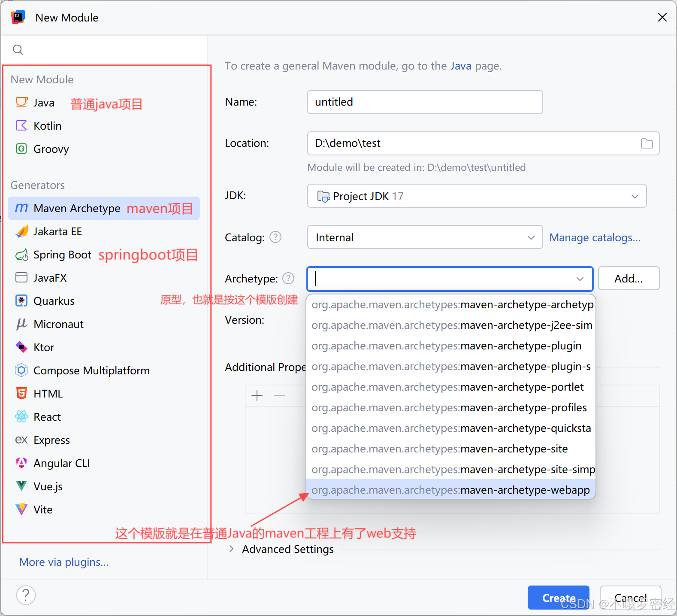Close the New Module dialog
Image resolution: width=677 pixels, height=616 pixels.
[662, 17]
